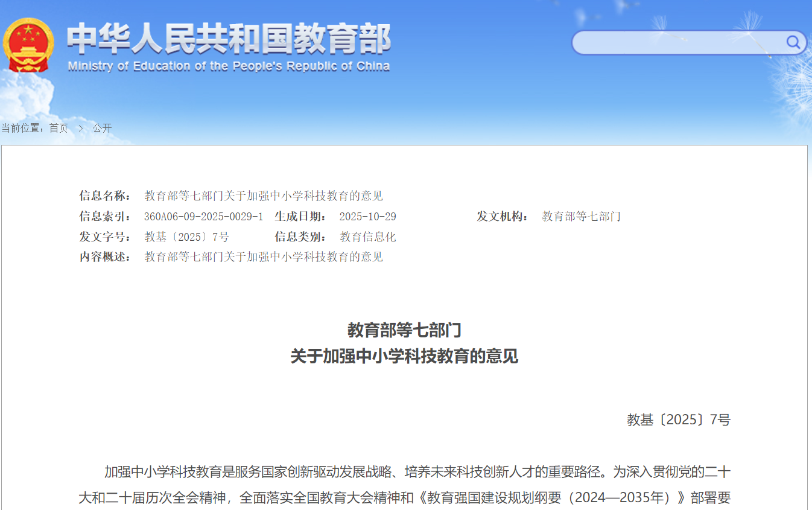
Task: Open the 首页 breadcrumb link
Action: (x=59, y=128)
